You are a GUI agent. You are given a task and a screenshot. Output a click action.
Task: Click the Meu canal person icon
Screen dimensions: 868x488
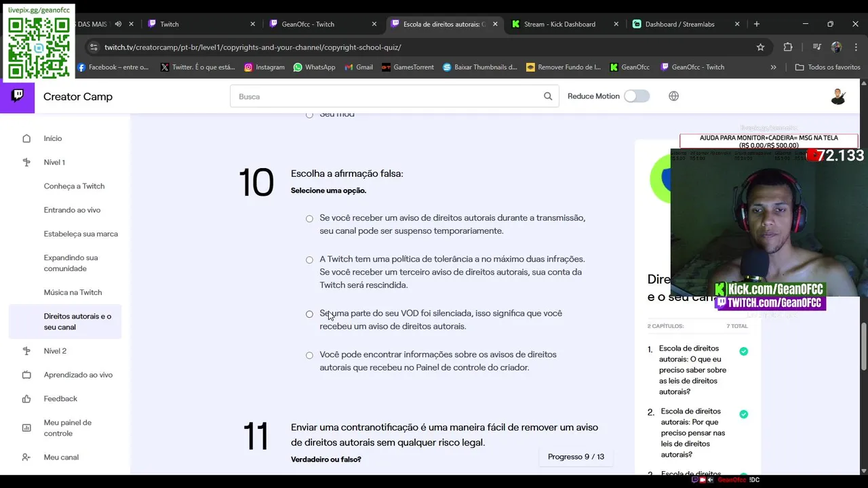(x=26, y=457)
